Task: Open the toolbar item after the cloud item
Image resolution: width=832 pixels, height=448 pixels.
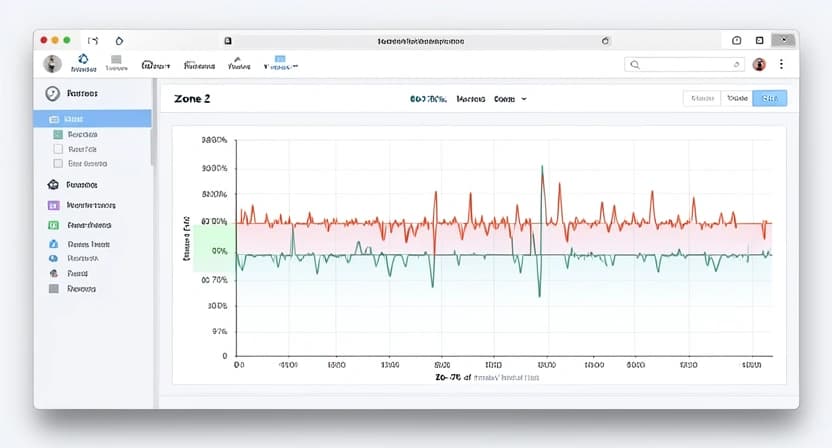Action: point(200,65)
